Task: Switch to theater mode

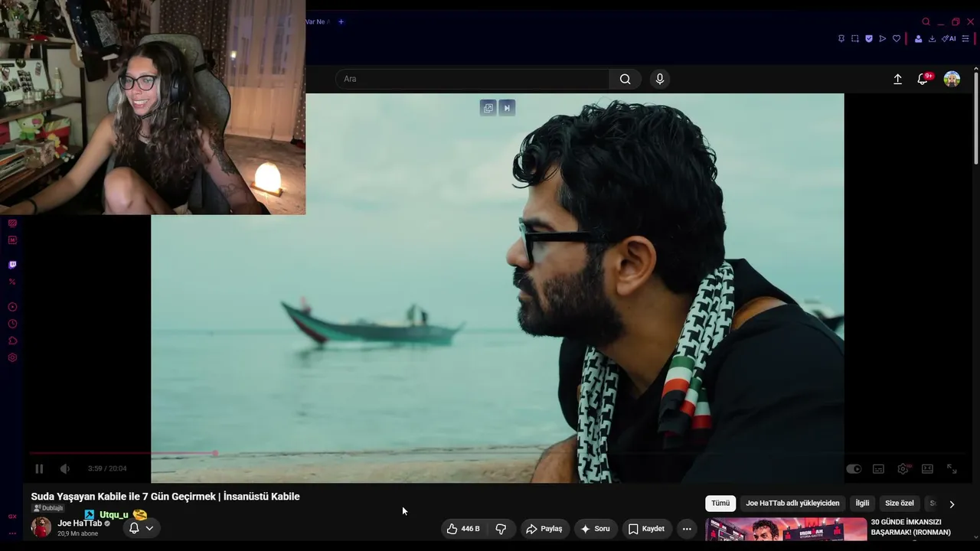Action: click(927, 468)
